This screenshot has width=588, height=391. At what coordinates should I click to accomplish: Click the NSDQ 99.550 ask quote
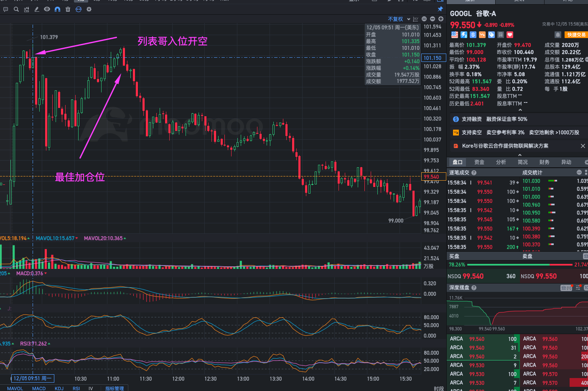point(554,276)
